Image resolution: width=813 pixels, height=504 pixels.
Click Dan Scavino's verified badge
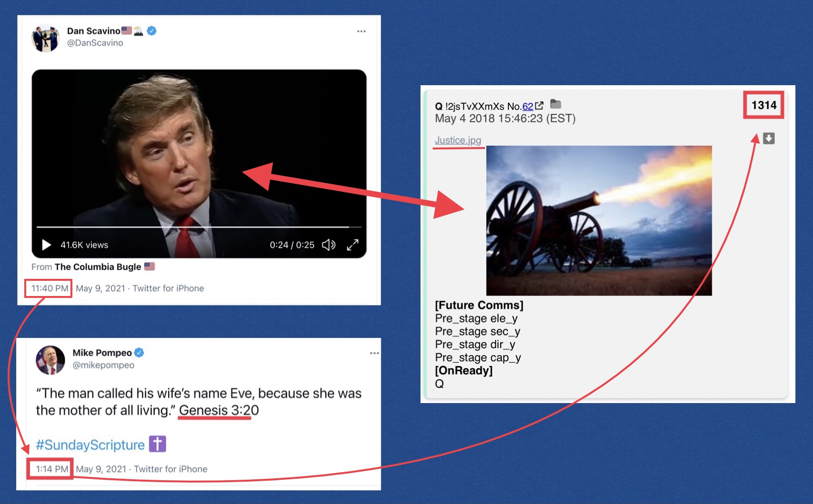[151, 31]
